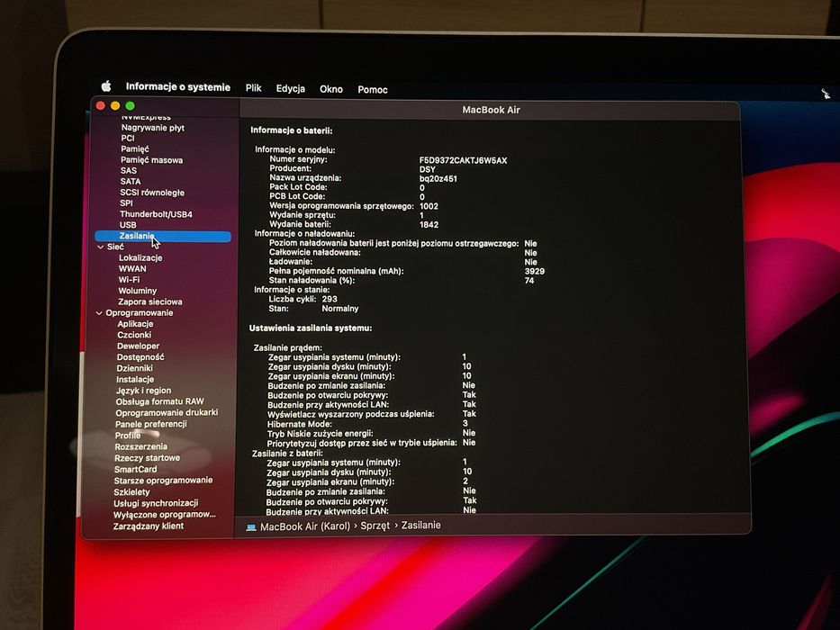The height and width of the screenshot is (630, 840).
Task: Click the Informacje o baterii heading
Action: pyautogui.click(x=292, y=130)
